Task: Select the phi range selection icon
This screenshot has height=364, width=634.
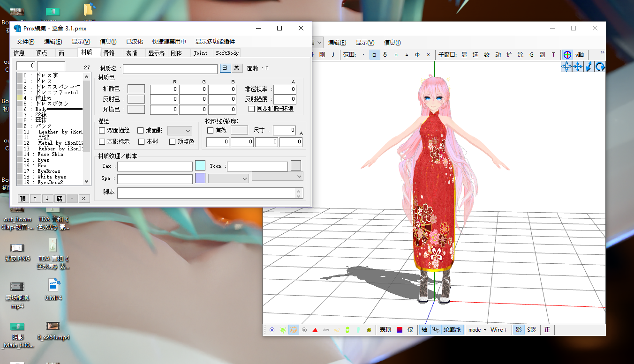Action: tap(417, 55)
